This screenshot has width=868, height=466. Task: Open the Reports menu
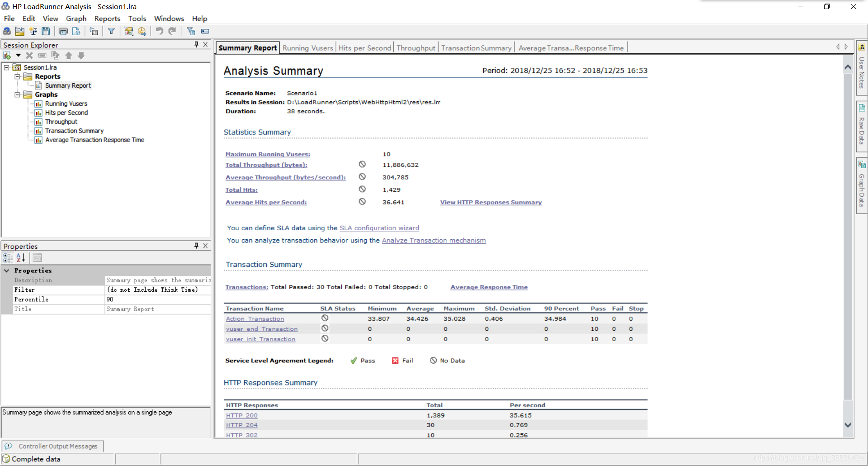tap(107, 19)
